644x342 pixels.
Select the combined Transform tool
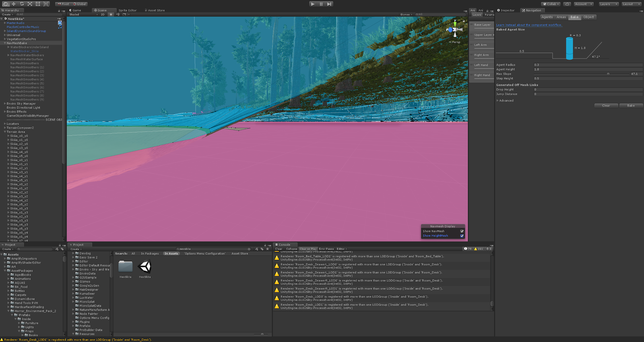[46, 4]
